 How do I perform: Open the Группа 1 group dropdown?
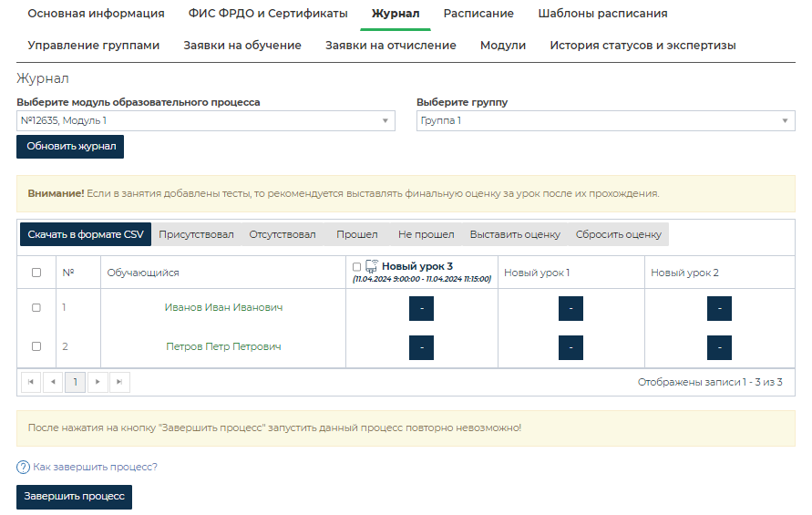605,120
